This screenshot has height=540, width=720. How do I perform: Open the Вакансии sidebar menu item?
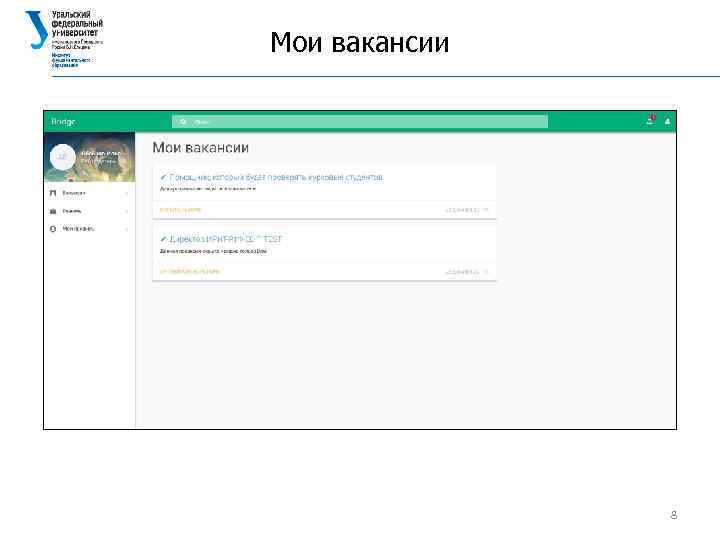click(89, 193)
